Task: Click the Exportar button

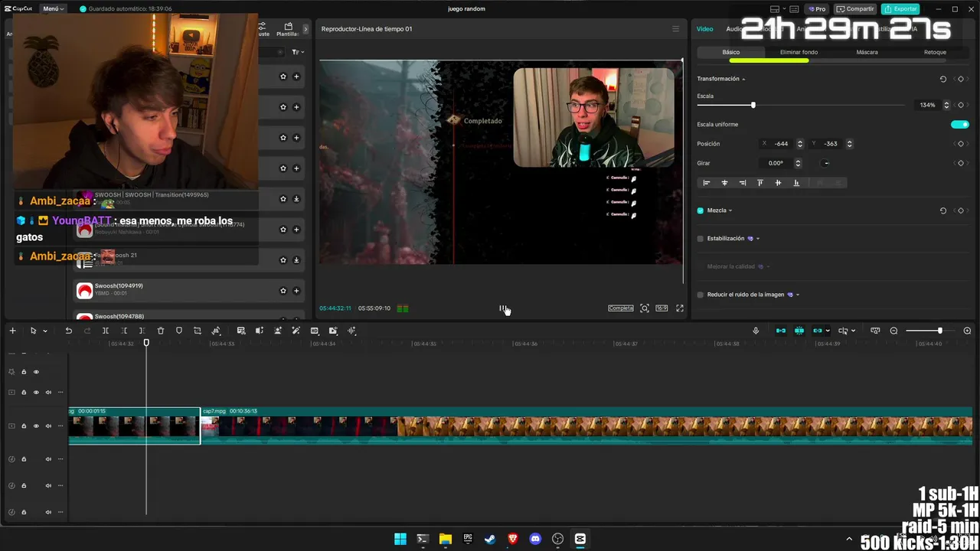Action: (900, 9)
